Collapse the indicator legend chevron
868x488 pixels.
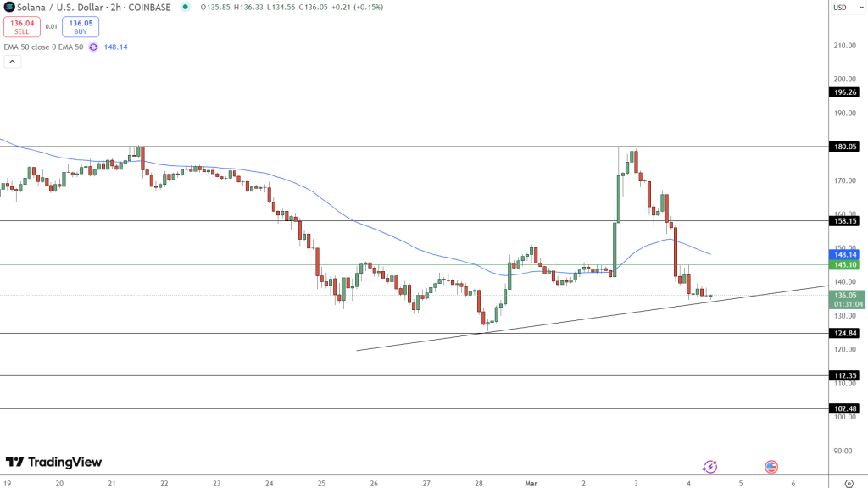click(12, 62)
